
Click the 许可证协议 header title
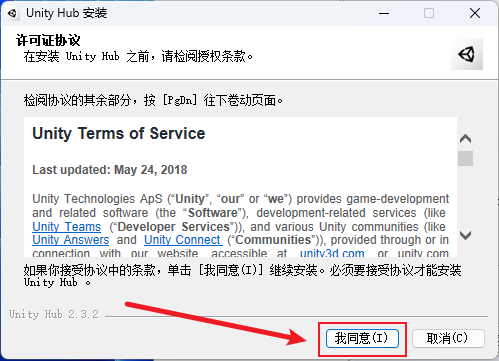[48, 40]
